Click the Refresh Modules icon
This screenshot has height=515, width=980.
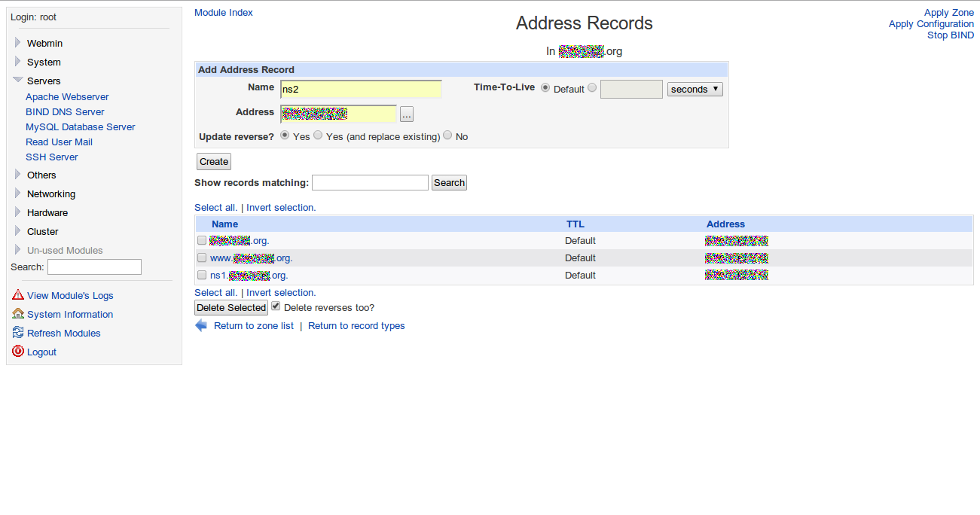(18, 333)
